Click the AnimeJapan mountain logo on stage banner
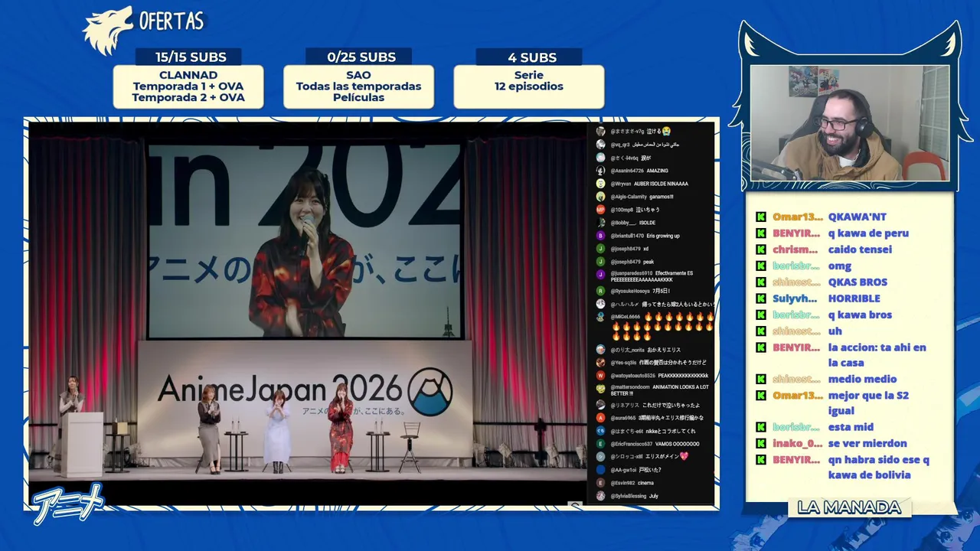This screenshot has height=551, width=980. pyautogui.click(x=430, y=392)
